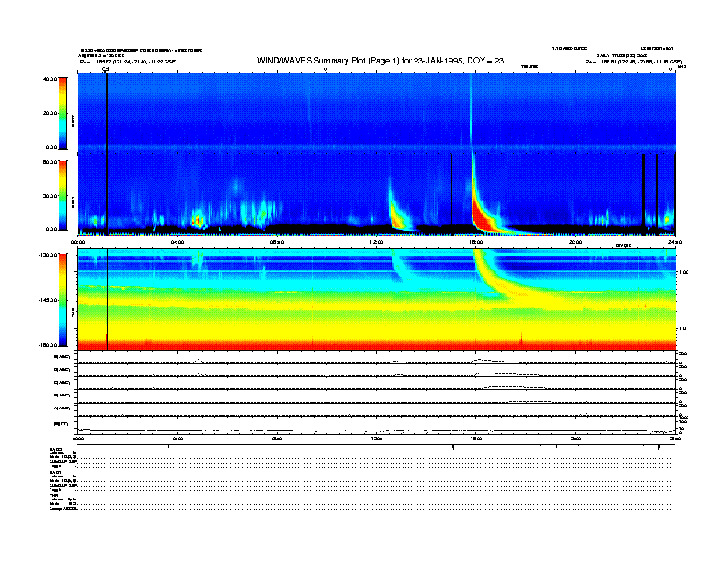This screenshot has height=563, width=728.
Task: Click the top spectrogram color scale bar
Action: tap(63, 113)
